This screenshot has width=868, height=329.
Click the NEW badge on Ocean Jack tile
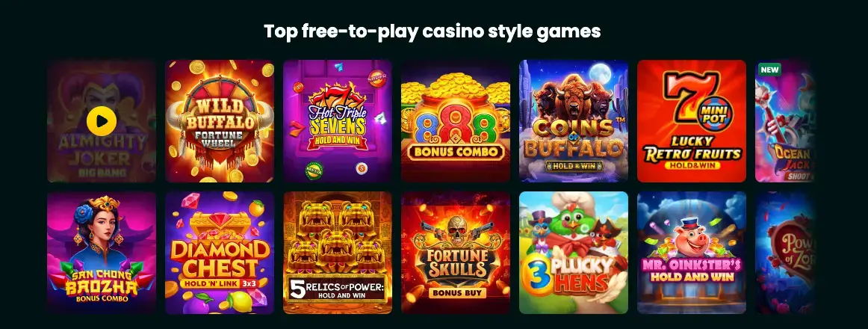point(769,70)
